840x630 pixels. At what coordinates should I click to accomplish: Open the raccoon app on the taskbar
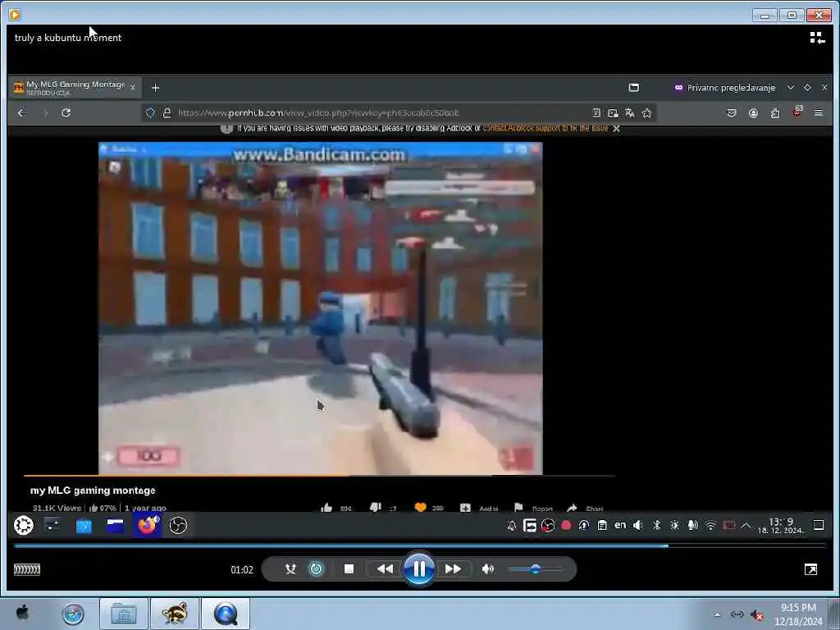click(x=175, y=614)
